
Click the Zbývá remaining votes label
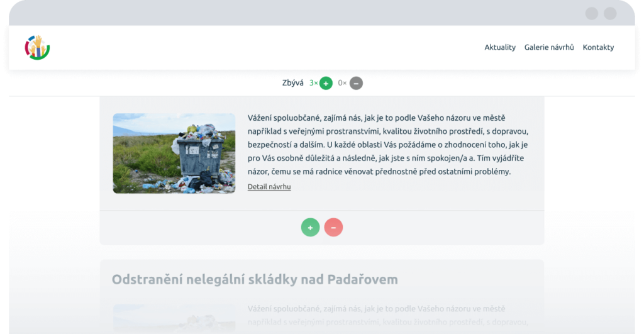293,83
